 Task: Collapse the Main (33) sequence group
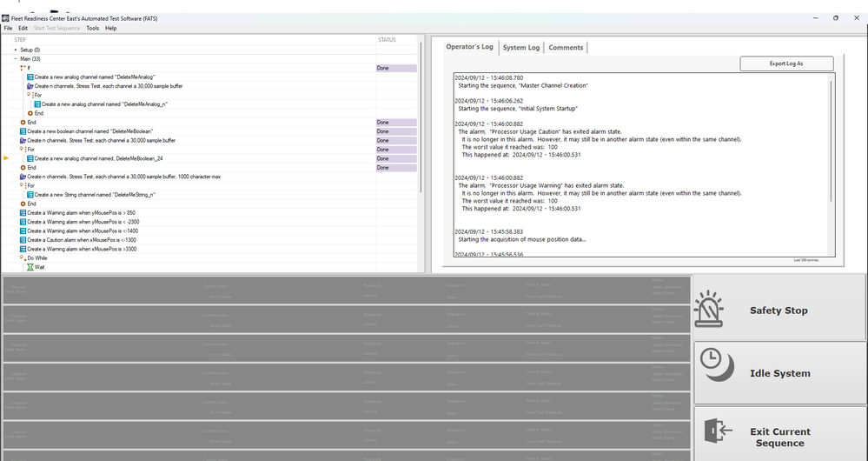(x=16, y=58)
